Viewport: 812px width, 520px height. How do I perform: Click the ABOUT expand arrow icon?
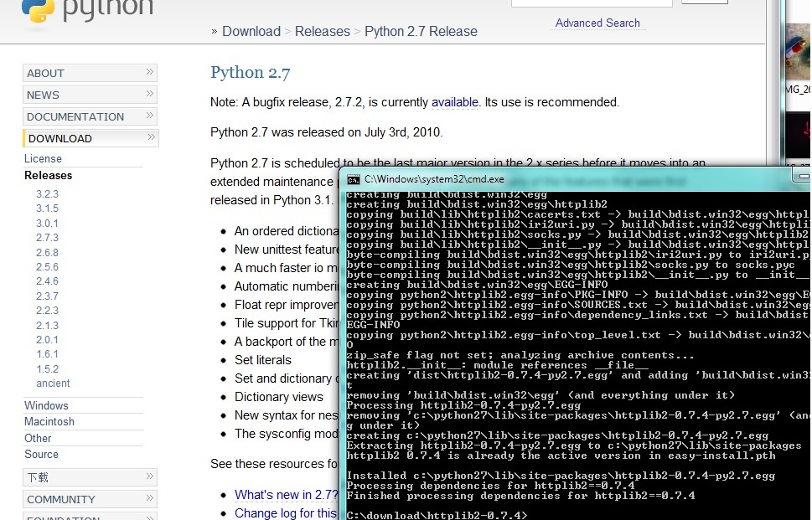click(x=149, y=73)
